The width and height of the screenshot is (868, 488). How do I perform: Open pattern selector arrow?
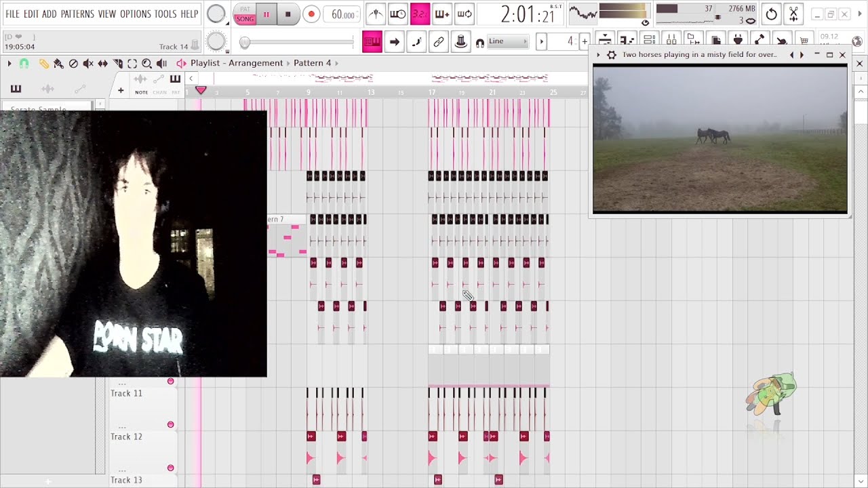coord(541,42)
